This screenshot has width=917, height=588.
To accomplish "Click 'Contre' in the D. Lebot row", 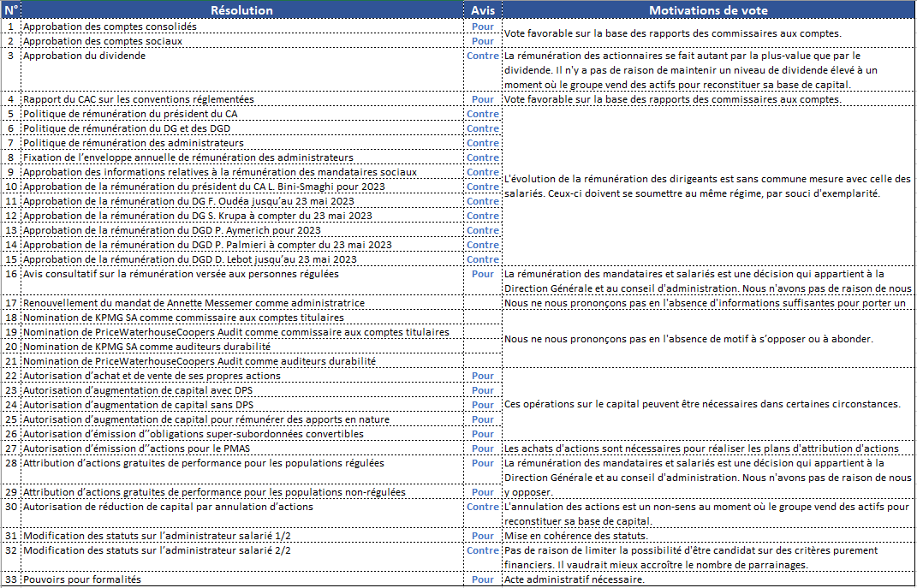I will pyautogui.click(x=483, y=259).
